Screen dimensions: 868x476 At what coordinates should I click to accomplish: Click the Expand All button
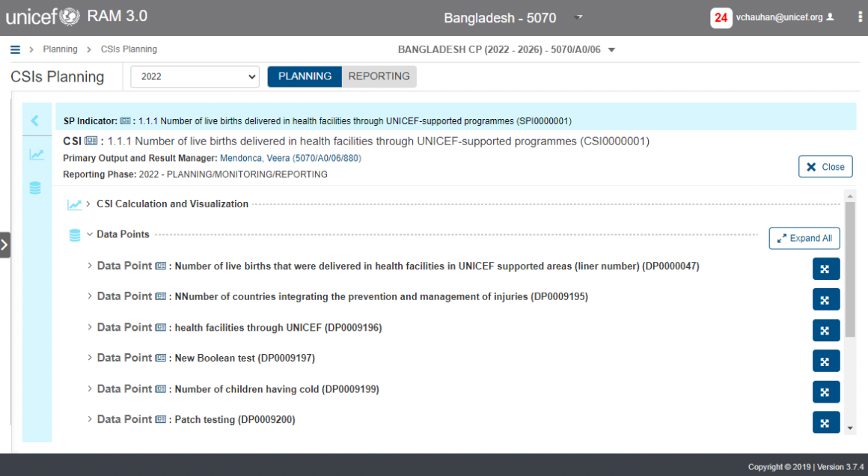[x=804, y=238]
